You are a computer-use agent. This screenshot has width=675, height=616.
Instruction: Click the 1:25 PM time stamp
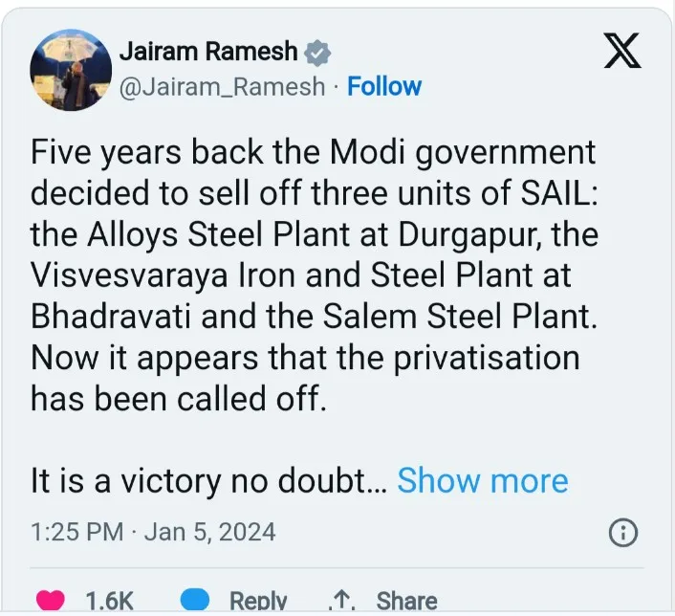pos(78,532)
